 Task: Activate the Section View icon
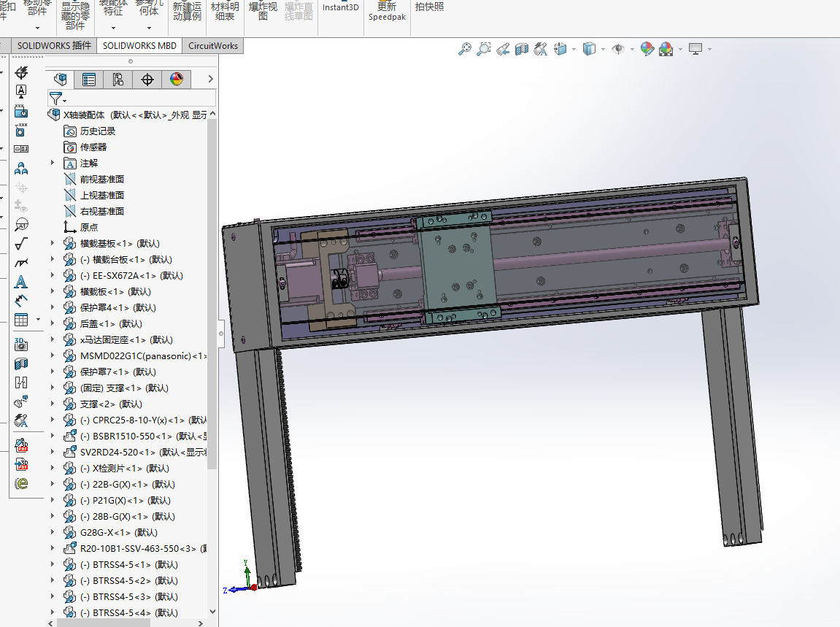(x=521, y=49)
